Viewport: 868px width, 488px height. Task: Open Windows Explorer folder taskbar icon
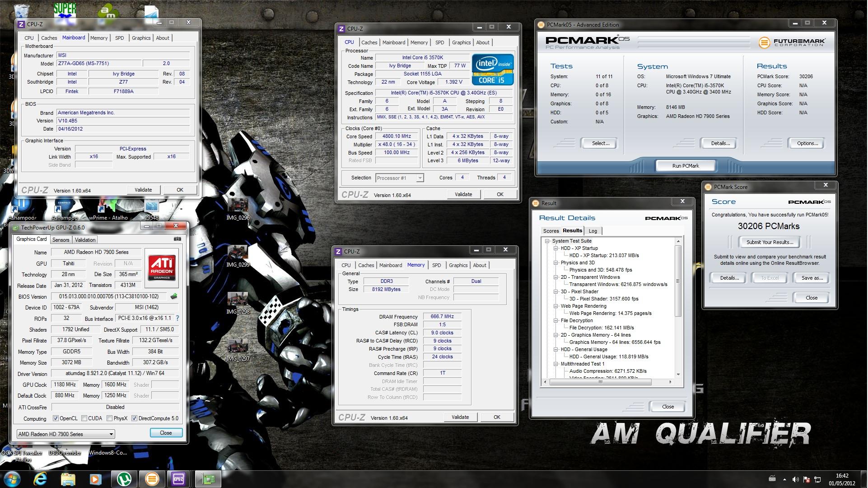click(68, 479)
